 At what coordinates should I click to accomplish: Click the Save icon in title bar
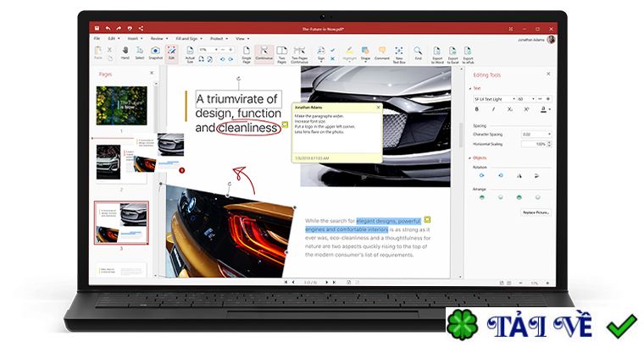pos(97,28)
